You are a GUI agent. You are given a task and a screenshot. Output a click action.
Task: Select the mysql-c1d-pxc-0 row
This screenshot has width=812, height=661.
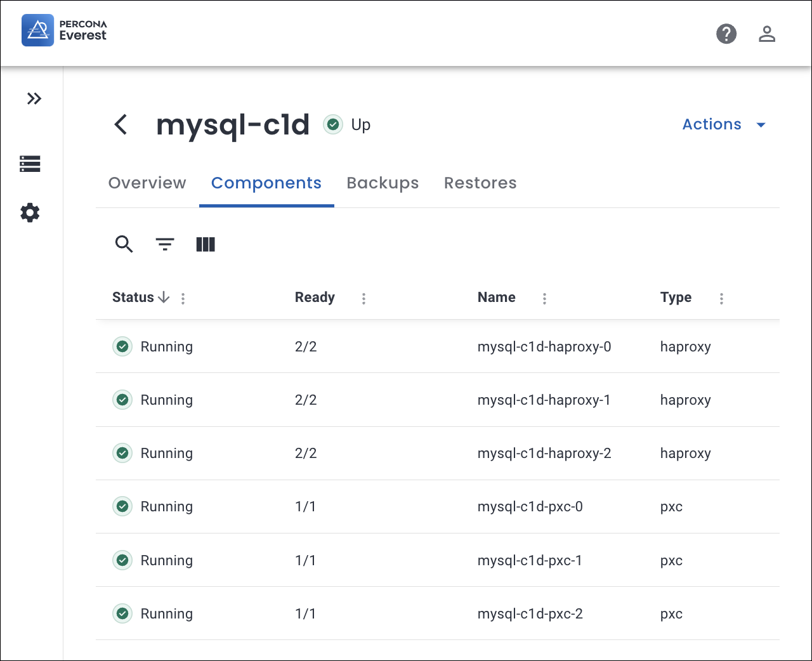[x=530, y=506]
